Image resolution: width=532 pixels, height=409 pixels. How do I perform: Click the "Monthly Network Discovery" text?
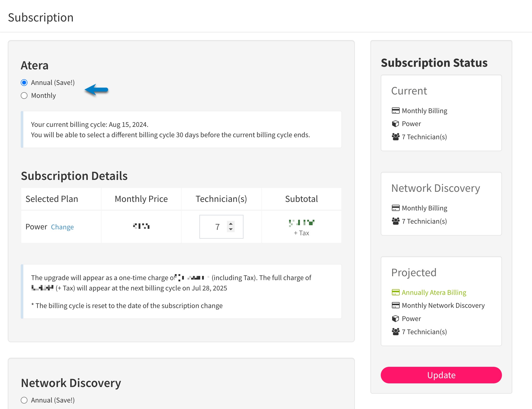click(443, 305)
